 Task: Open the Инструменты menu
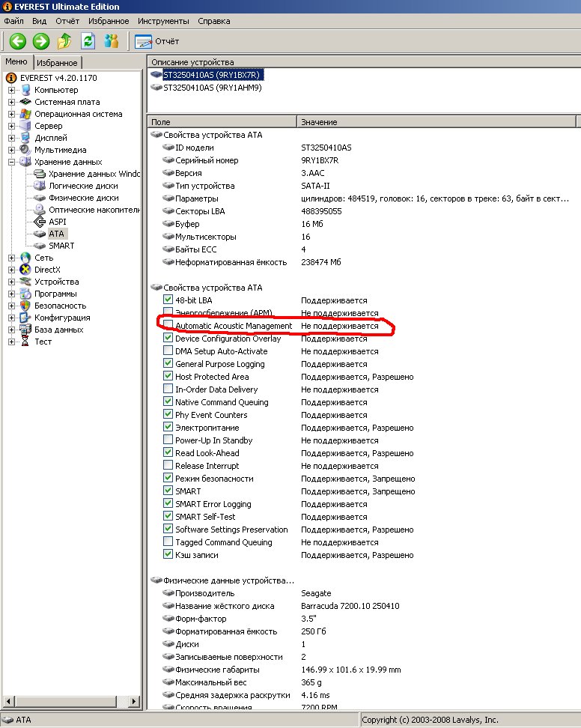click(x=162, y=21)
